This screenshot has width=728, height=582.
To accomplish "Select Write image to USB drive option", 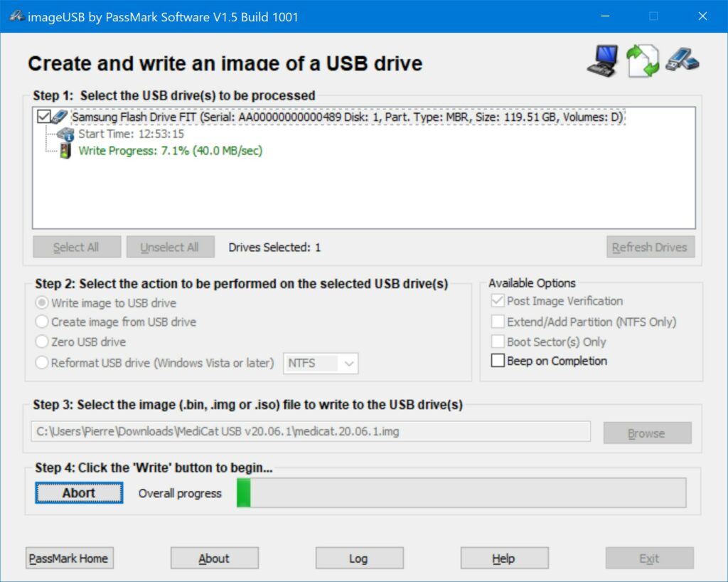I will 42,303.
